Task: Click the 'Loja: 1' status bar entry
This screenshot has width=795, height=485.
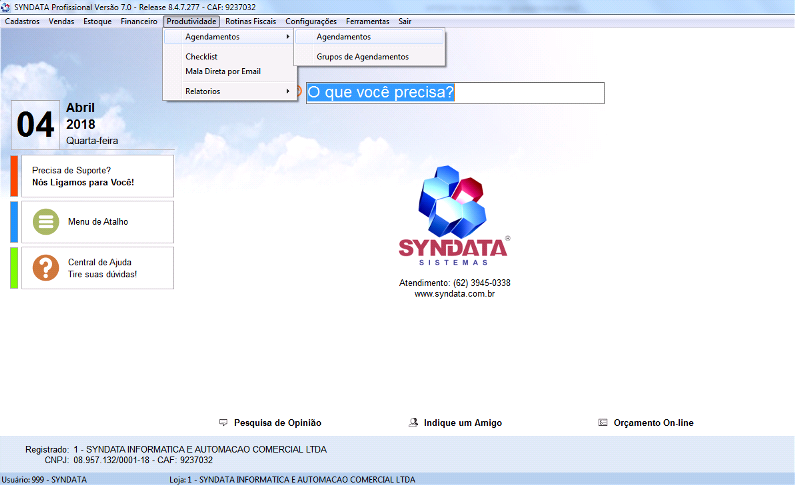Action: (292, 479)
